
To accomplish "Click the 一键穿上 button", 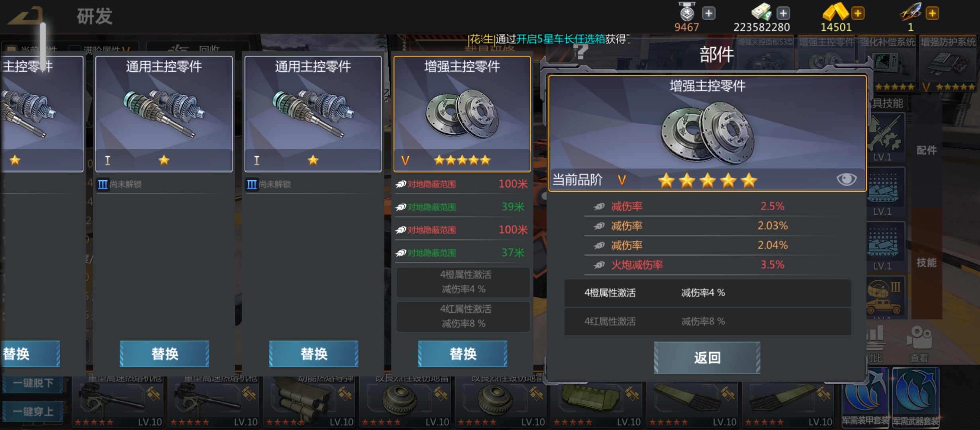I will coord(33,411).
